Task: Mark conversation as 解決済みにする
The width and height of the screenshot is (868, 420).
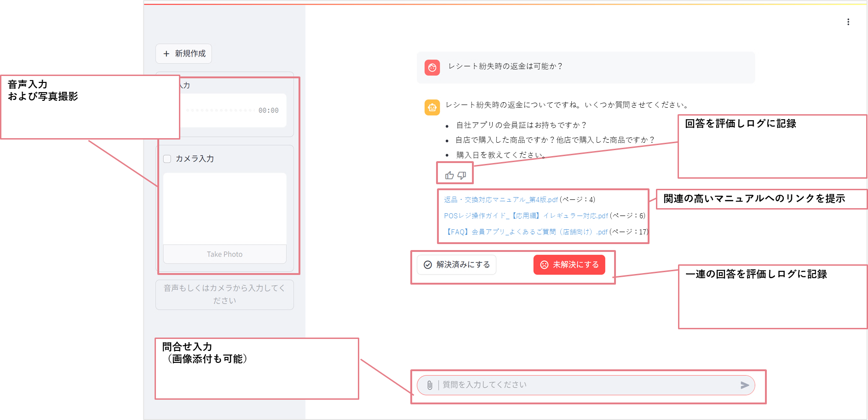Action: click(x=456, y=265)
